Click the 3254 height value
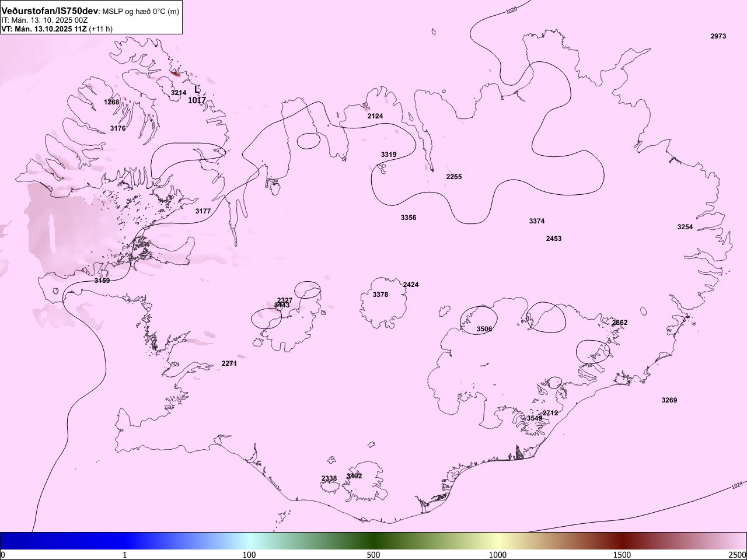This screenshot has height=560, width=747. (x=685, y=227)
